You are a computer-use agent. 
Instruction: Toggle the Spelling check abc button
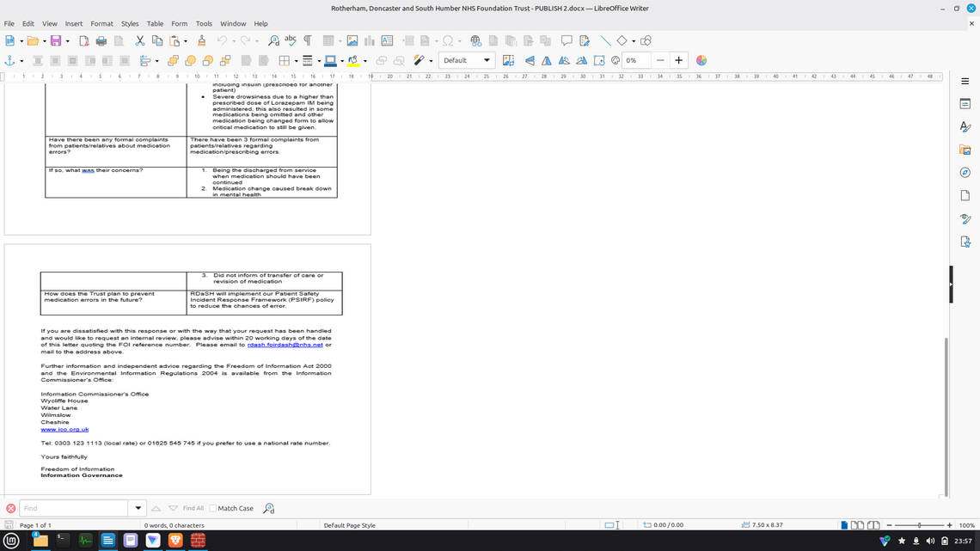tap(291, 40)
